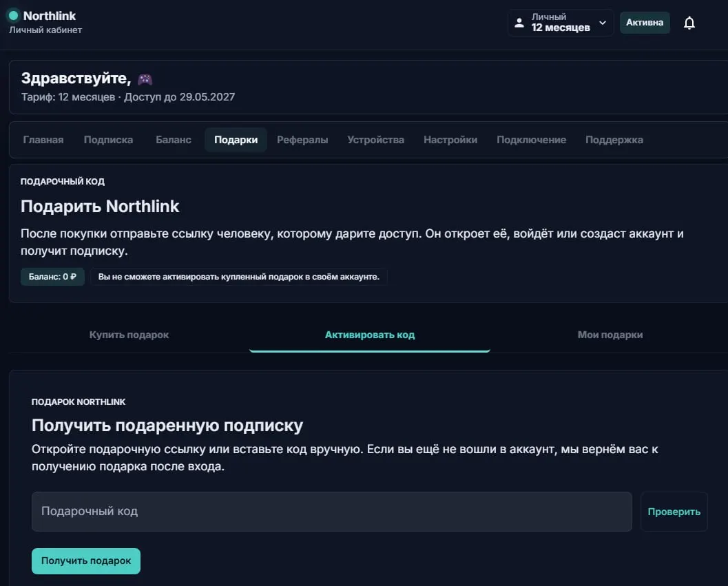The image size is (728, 586).
Task: Click the Northlink brand name in header
Action: click(x=49, y=16)
